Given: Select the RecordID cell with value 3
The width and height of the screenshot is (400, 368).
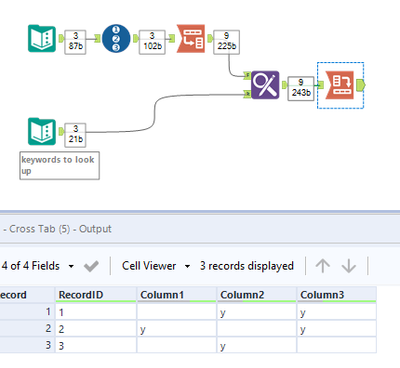Looking at the screenshot, I should (96, 346).
